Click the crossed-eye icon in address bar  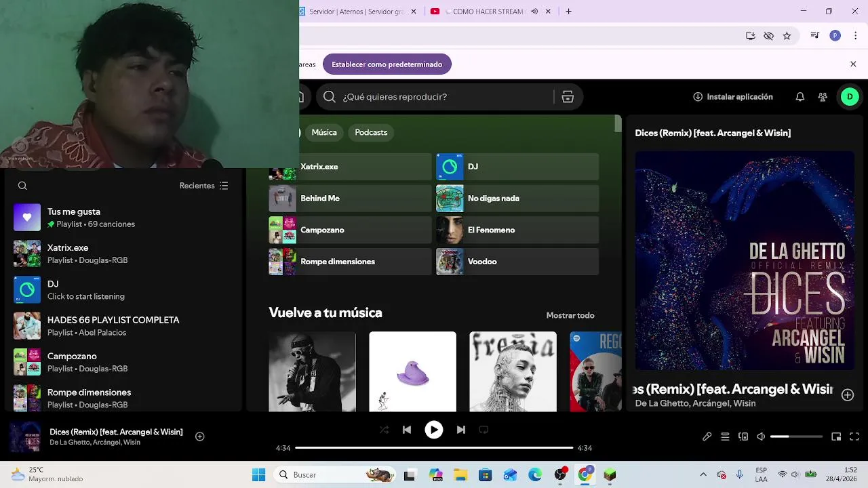coord(768,36)
